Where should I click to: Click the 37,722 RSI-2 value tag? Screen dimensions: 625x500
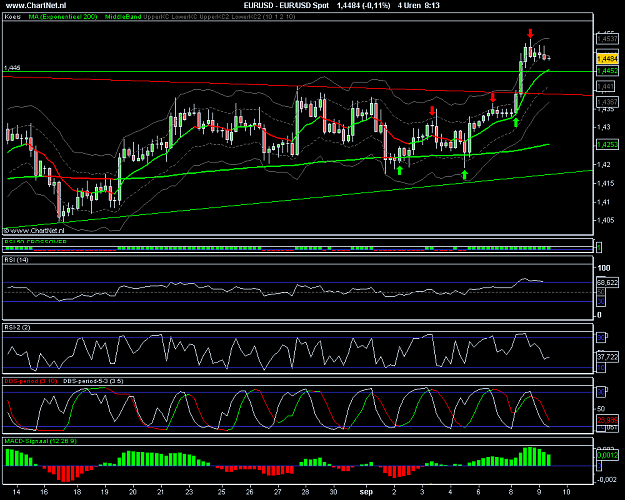[x=607, y=356]
